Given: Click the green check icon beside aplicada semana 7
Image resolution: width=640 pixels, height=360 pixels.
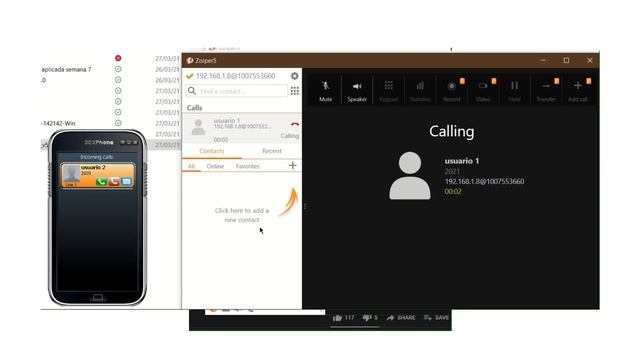Looking at the screenshot, I should pos(118,69).
